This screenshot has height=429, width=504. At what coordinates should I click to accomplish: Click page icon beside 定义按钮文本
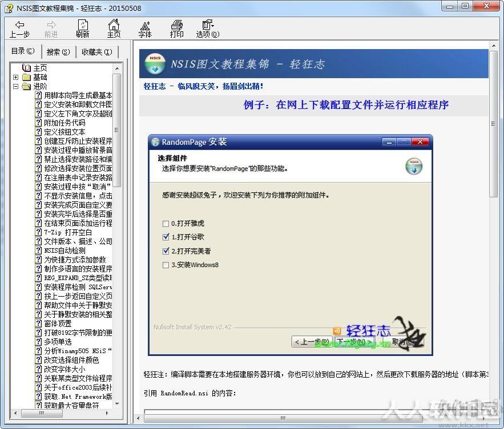pyautogui.click(x=39, y=132)
